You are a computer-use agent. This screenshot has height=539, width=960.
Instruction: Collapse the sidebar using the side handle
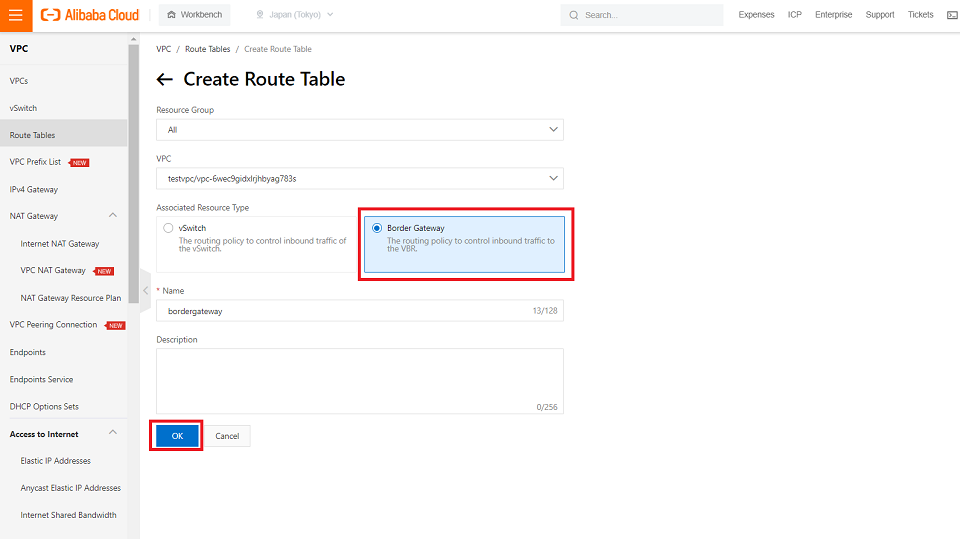146,290
